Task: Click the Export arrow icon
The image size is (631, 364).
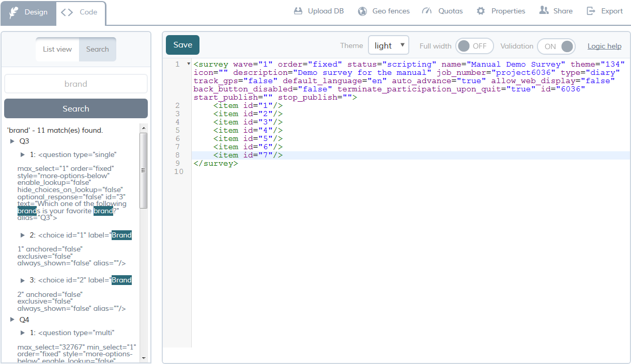Action: (x=591, y=11)
